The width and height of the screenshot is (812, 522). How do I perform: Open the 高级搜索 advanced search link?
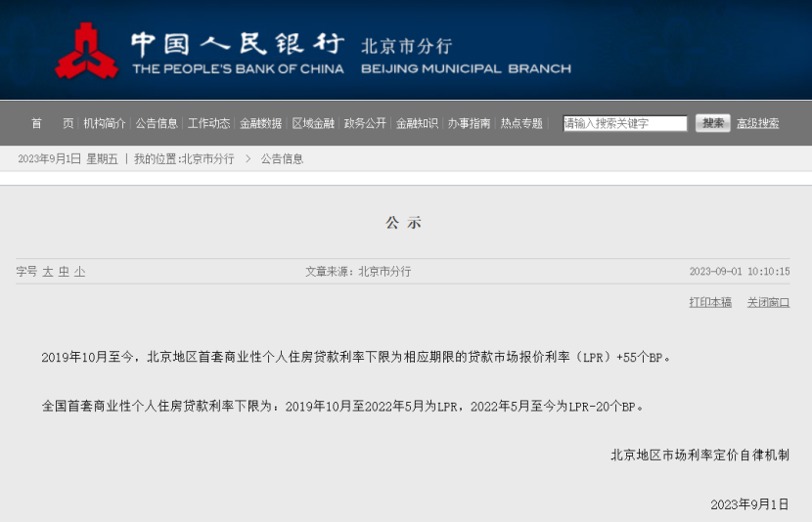758,123
